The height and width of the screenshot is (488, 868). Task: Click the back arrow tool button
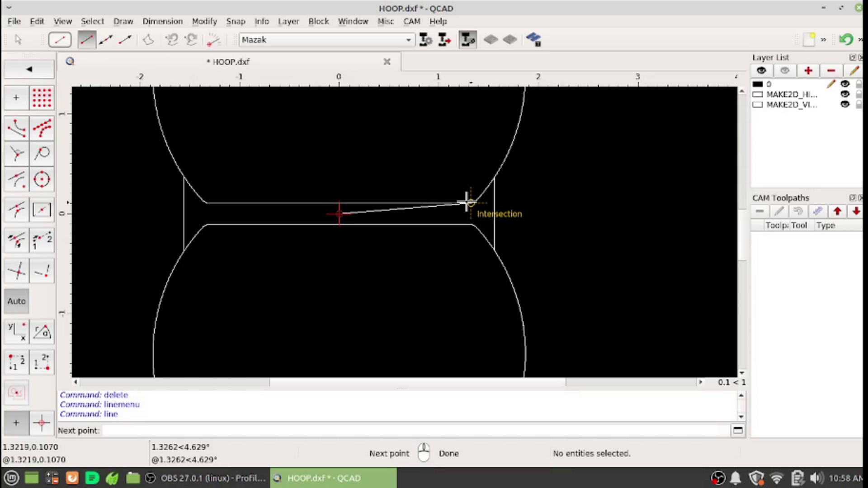click(29, 69)
